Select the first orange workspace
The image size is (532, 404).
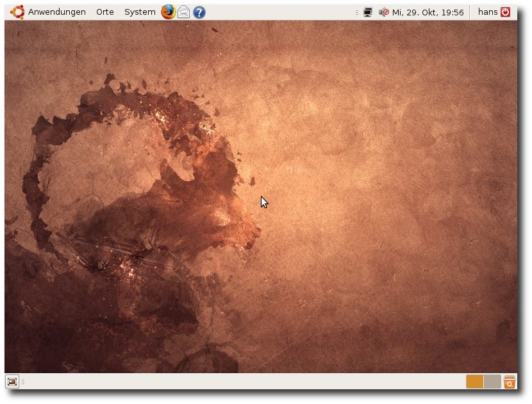point(474,382)
